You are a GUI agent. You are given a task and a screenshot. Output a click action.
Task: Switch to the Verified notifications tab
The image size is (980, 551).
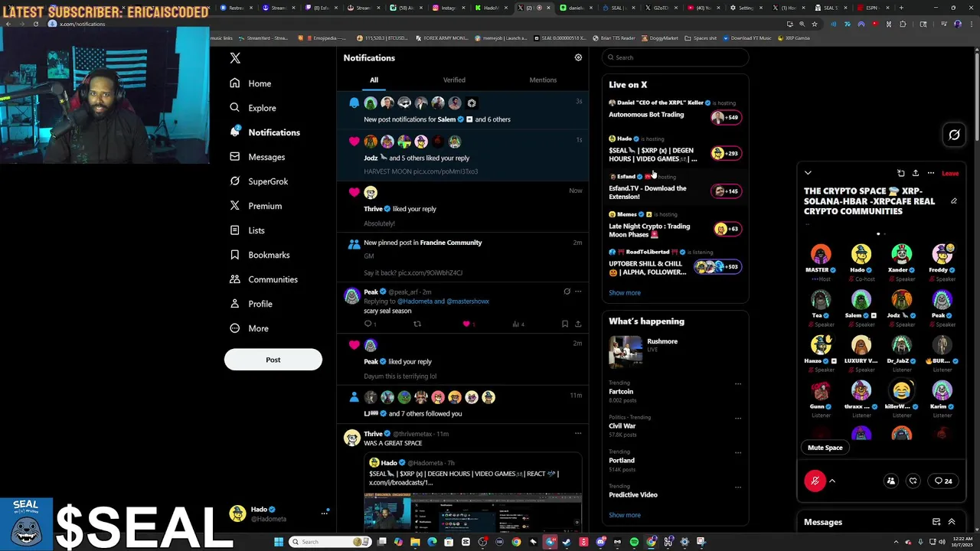(x=454, y=80)
